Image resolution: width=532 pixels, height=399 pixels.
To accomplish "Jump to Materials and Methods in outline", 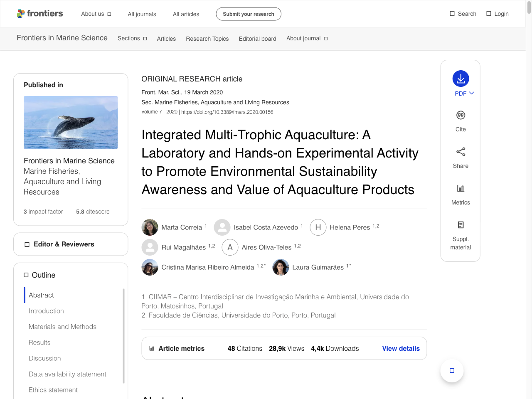I will (x=62, y=327).
